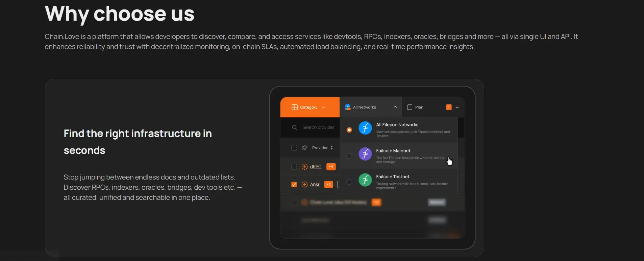Click the Plan document icon
644x261 pixels.
tap(410, 107)
